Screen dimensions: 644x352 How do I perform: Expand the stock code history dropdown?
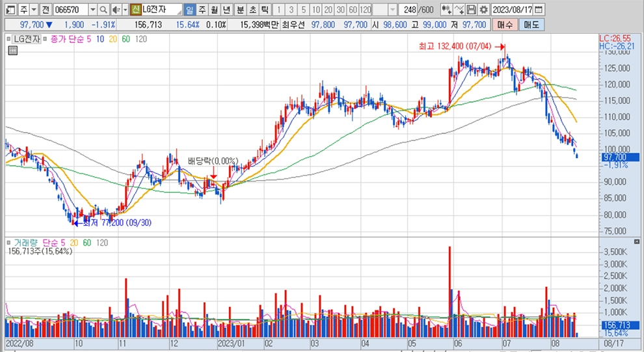[92, 10]
